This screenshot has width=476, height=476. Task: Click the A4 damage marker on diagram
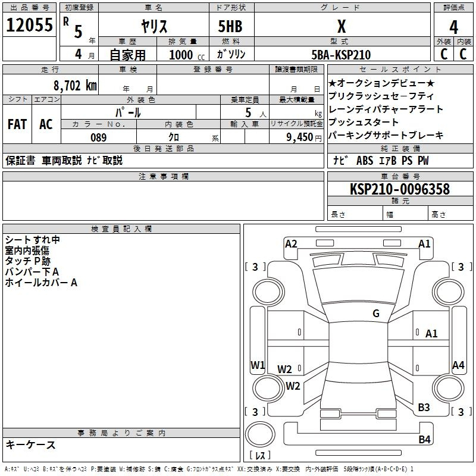click(x=458, y=365)
